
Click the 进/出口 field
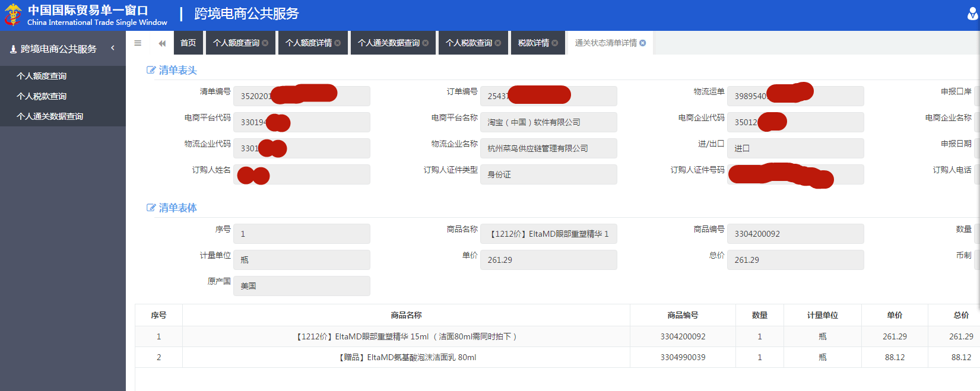coord(795,148)
